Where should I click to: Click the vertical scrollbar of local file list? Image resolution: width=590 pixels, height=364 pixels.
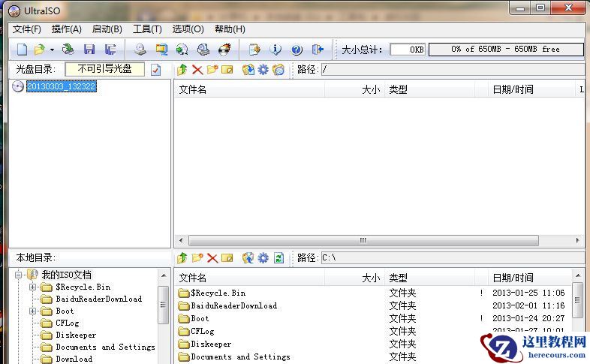tap(577, 301)
